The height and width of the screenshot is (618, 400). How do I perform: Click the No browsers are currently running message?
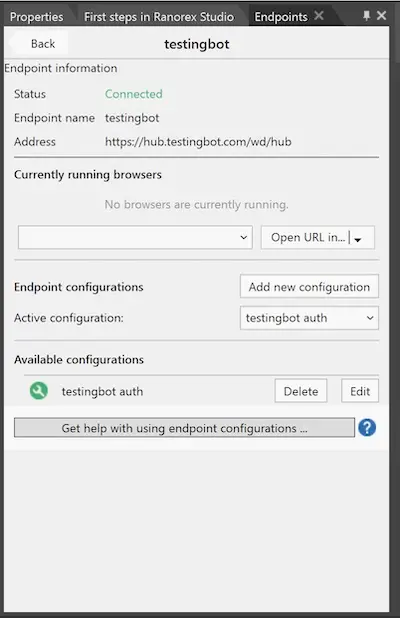click(x=196, y=205)
